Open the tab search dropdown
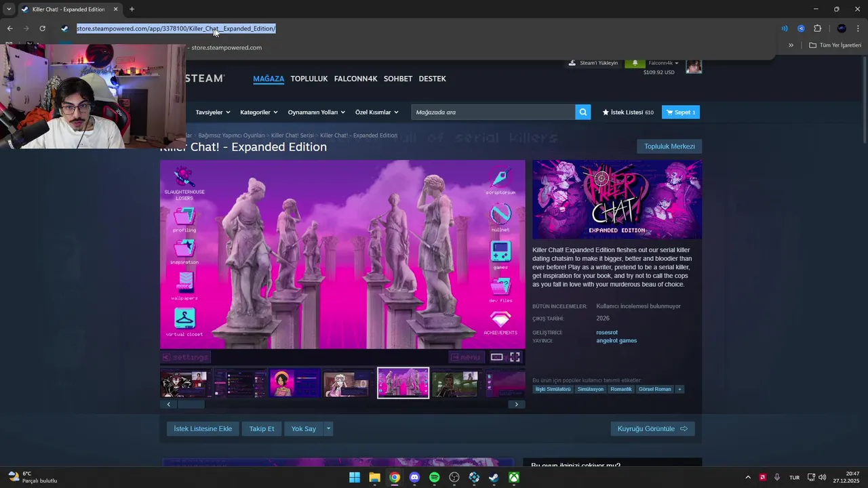Screen dimensions: 868x488 [8, 9]
